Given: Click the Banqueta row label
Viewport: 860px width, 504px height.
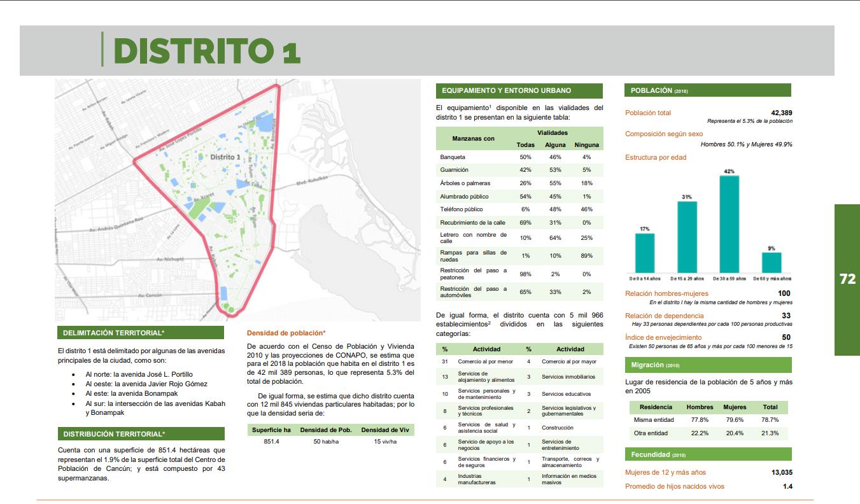Looking at the screenshot, I should (453, 157).
